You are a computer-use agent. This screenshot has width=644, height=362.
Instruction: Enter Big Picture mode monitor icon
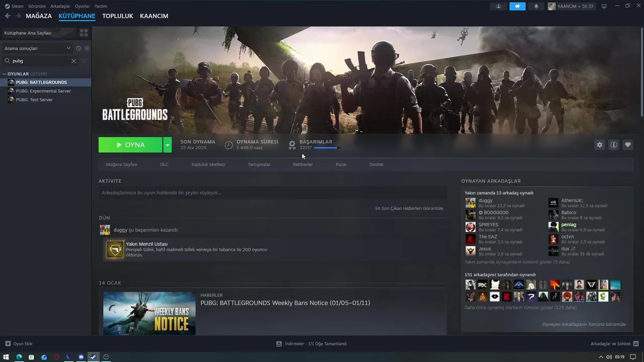[604, 6]
